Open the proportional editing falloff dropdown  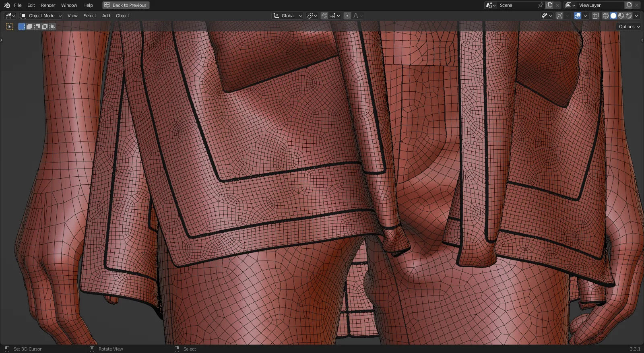pos(358,16)
